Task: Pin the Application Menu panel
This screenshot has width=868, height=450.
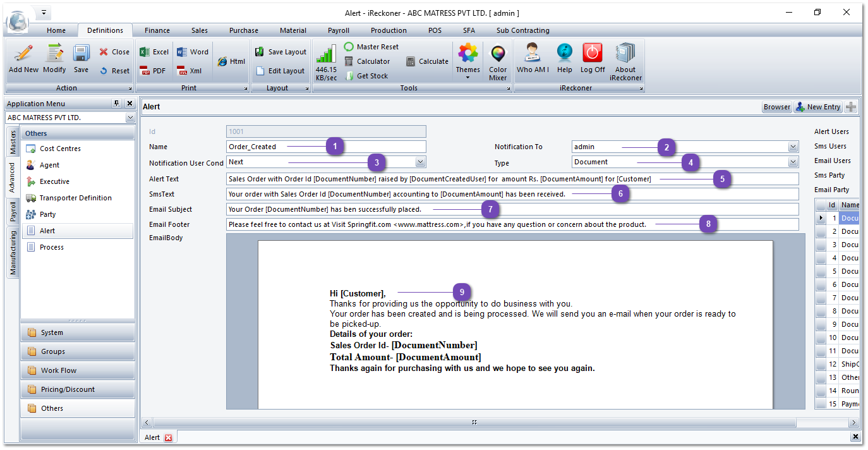Action: 116,104
